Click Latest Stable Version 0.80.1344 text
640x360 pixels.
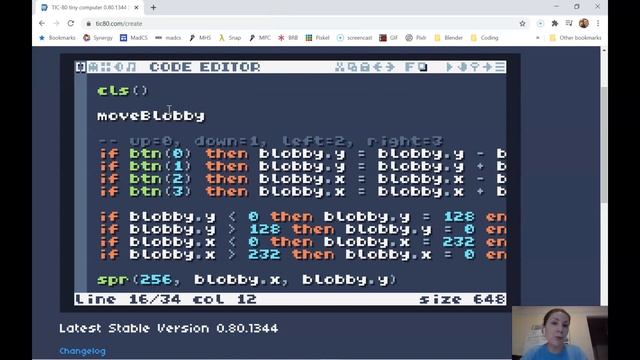tap(169, 328)
